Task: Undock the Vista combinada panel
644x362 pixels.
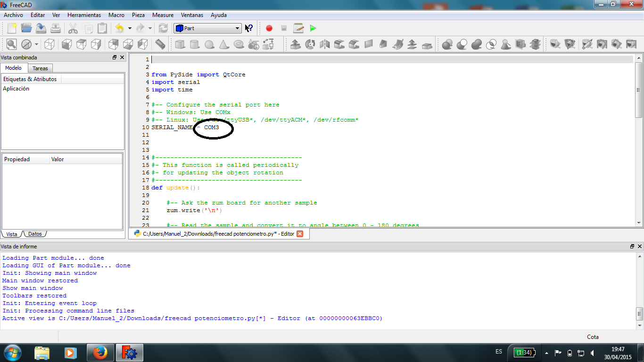Action: tap(115, 58)
